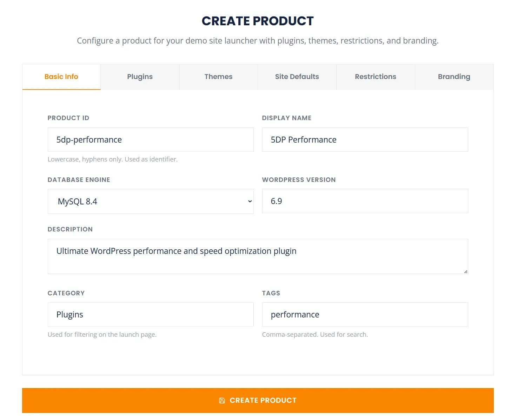
Task: Click inside the Description textarea
Action: click(258, 256)
